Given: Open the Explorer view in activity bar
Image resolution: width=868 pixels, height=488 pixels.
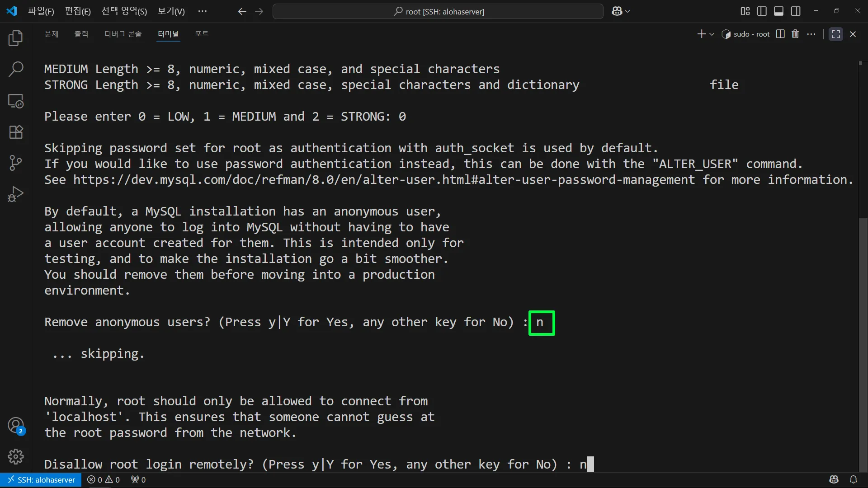Looking at the screenshot, I should tap(16, 38).
